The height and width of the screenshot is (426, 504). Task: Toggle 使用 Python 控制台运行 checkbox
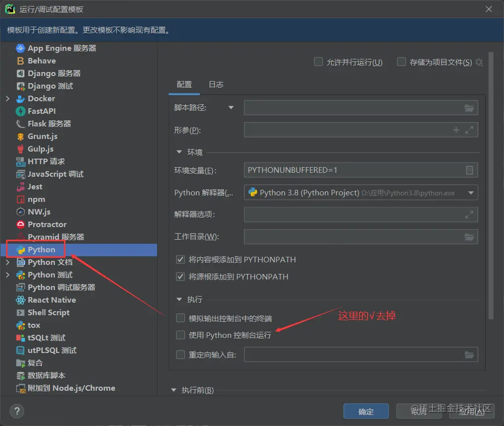point(180,335)
